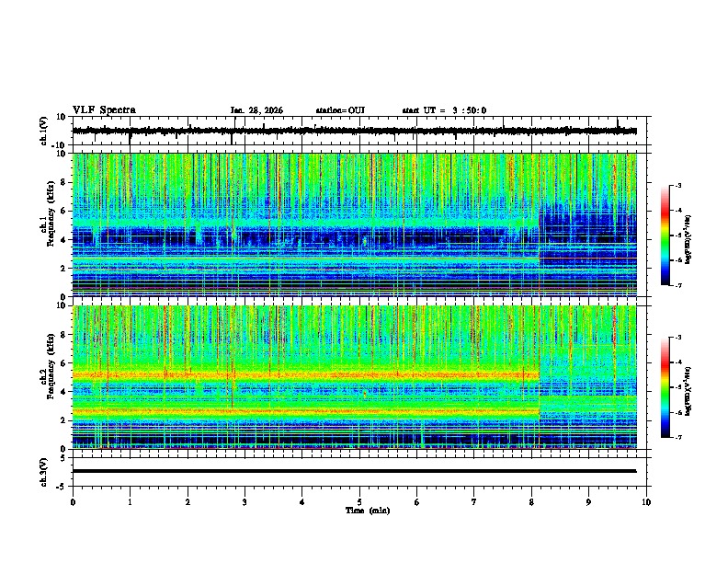The width and height of the screenshot is (728, 563).
Task: Click the ch.2 color scale bar
Action: (x=665, y=387)
